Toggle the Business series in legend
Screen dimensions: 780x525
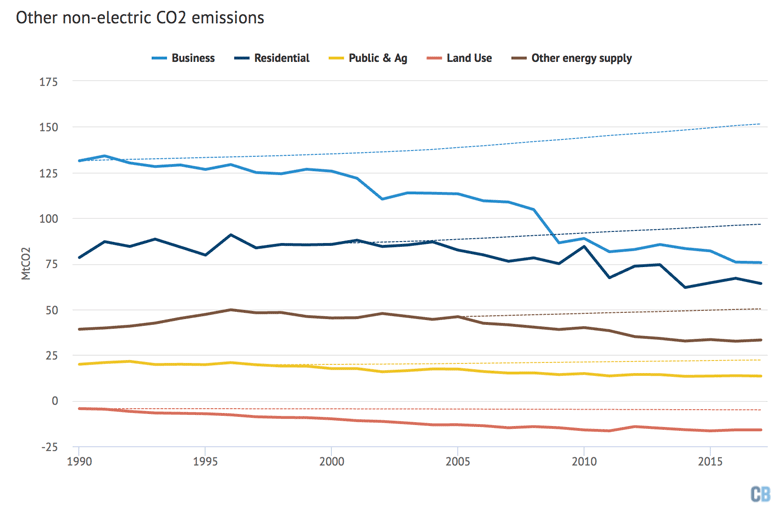tap(192, 58)
